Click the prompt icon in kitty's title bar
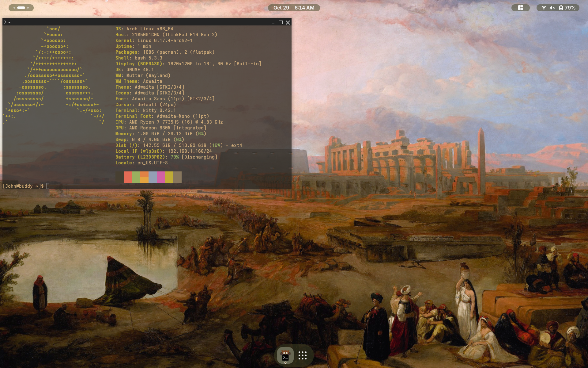 [x=5, y=22]
